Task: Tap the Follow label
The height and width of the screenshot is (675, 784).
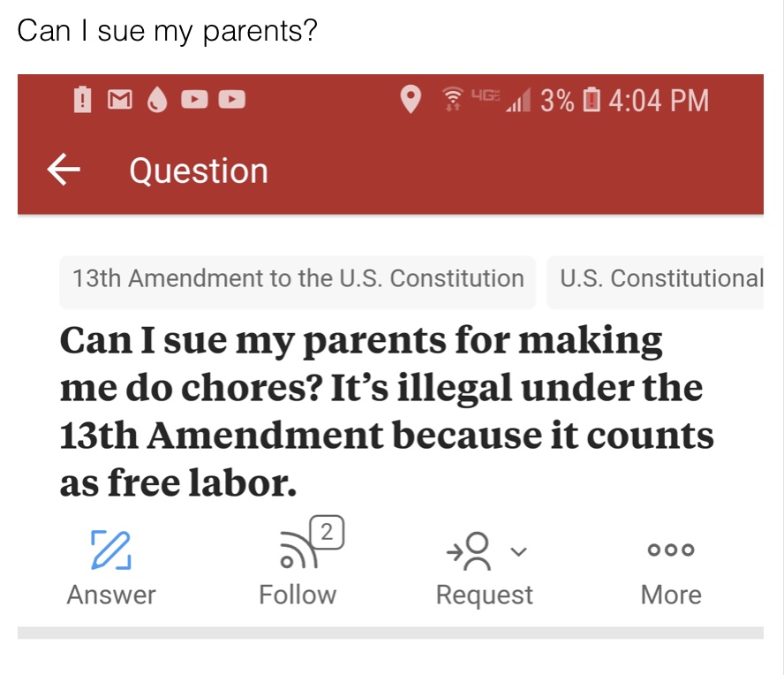Action: point(298,595)
